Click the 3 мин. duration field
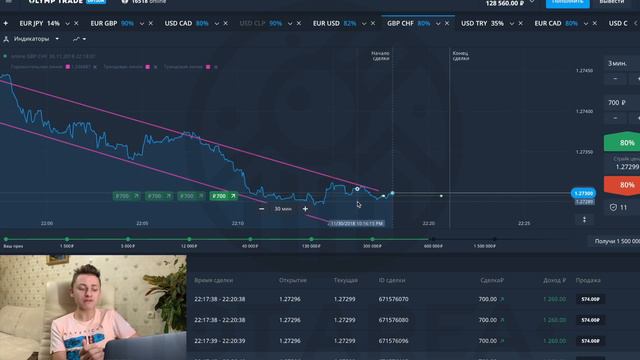640x360 pixels. click(622, 63)
